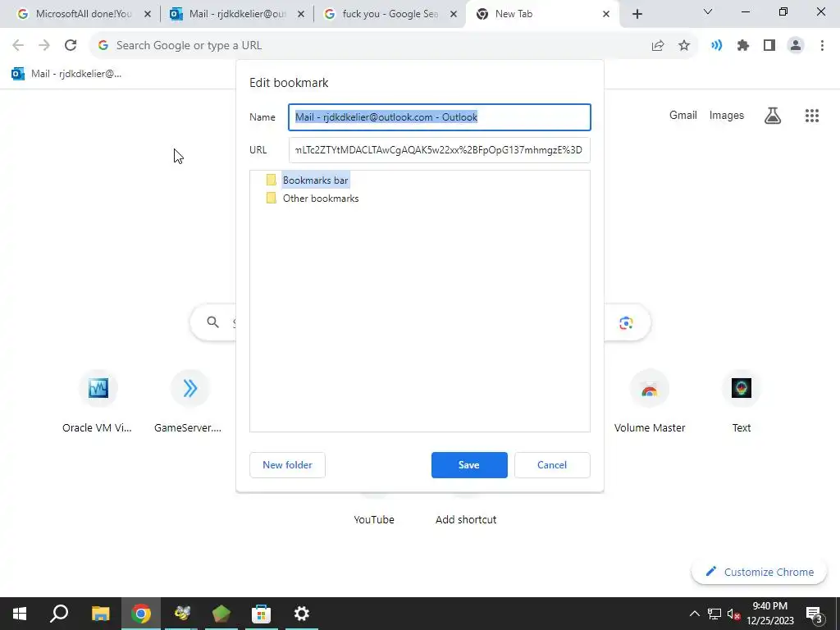Open the Gmail link
This screenshot has width=840, height=630.
(x=683, y=115)
